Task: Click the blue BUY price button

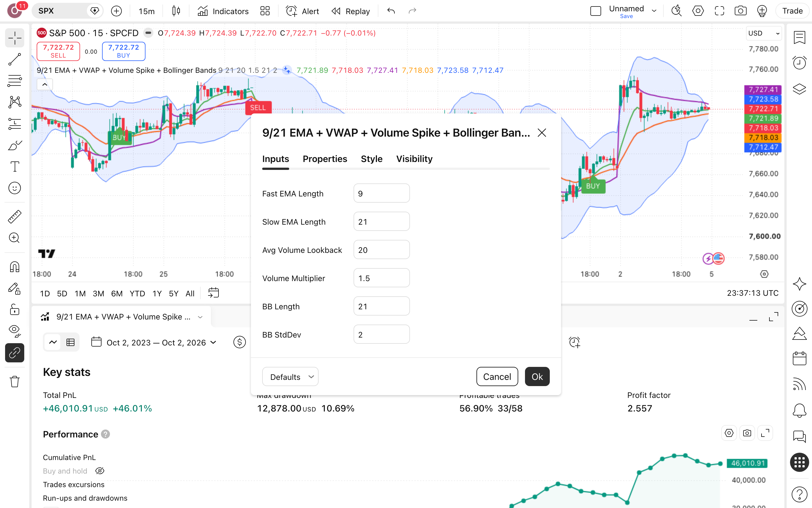Action: (x=123, y=51)
